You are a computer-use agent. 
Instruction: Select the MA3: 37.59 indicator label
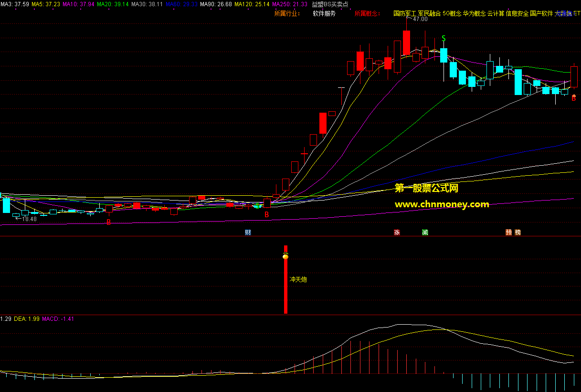[15, 4]
